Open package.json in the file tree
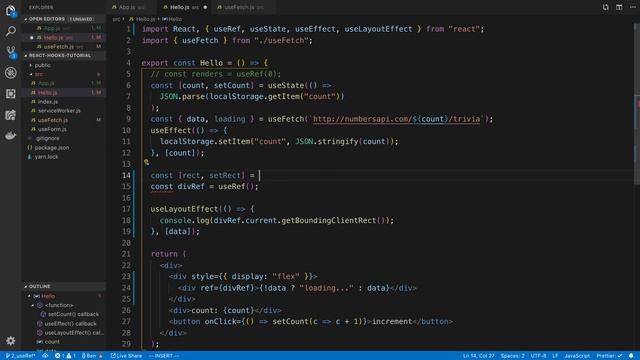 [x=63, y=147]
